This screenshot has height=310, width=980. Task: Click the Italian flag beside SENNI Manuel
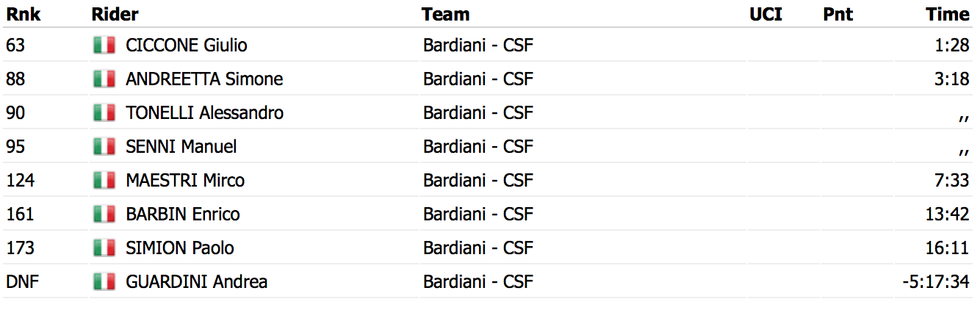[x=104, y=147]
